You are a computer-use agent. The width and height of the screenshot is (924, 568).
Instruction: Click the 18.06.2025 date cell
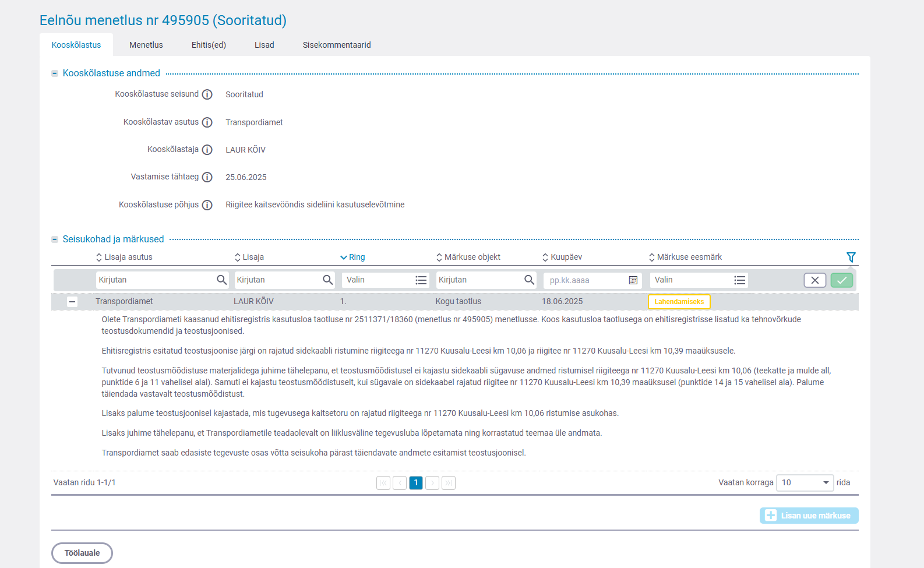[x=562, y=302]
